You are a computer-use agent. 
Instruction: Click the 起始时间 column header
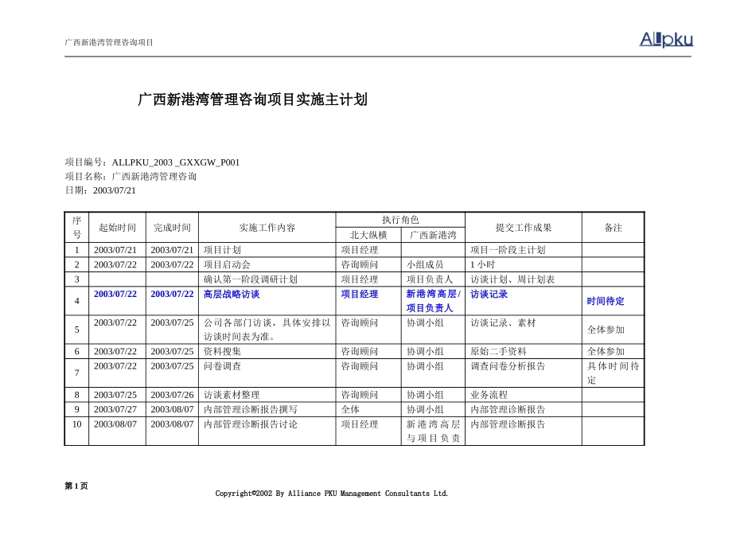coord(117,228)
